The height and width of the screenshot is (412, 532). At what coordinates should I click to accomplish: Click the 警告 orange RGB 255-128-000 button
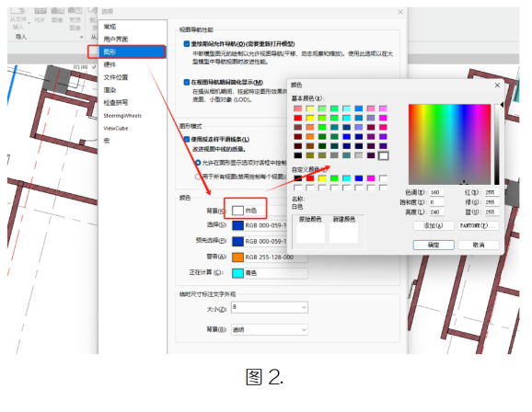(270, 257)
